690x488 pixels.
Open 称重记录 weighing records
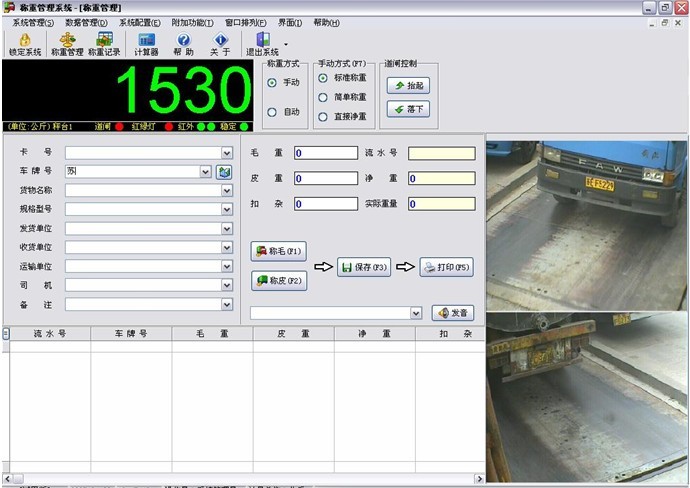coord(104,40)
